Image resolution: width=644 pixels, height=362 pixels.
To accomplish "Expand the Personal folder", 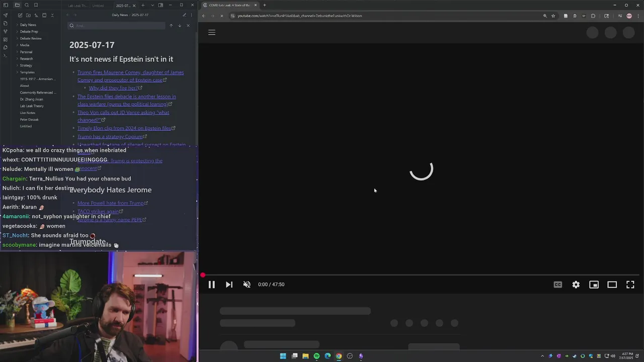I will [x=26, y=52].
